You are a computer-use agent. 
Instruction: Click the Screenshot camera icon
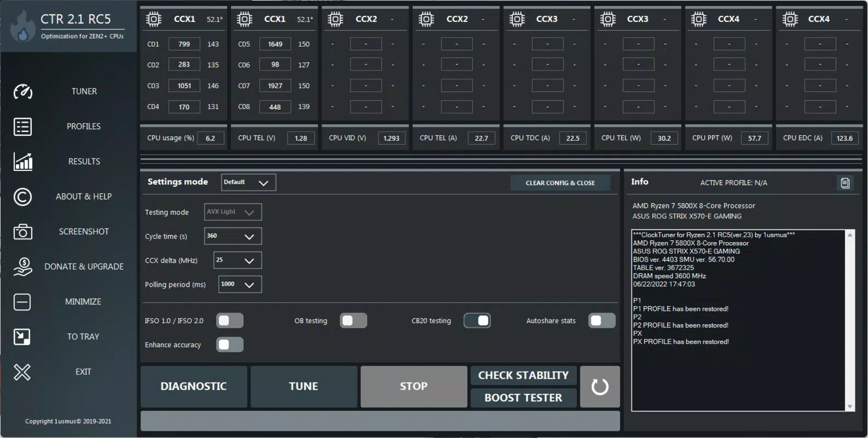point(22,232)
